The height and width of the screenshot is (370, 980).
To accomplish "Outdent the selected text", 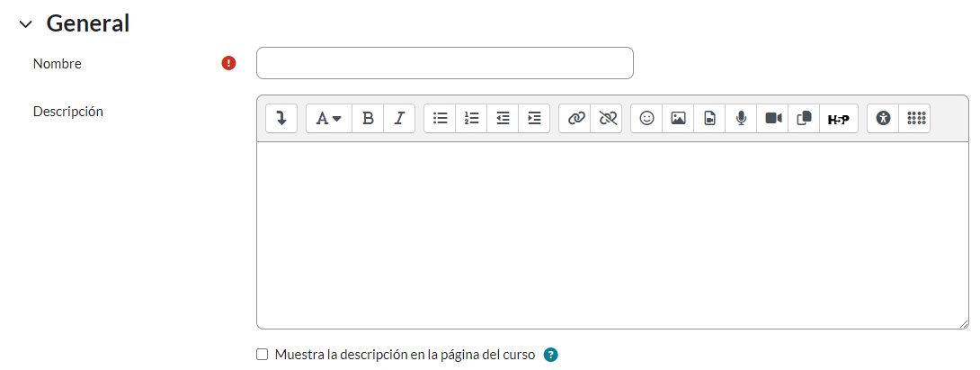I will tap(503, 118).
